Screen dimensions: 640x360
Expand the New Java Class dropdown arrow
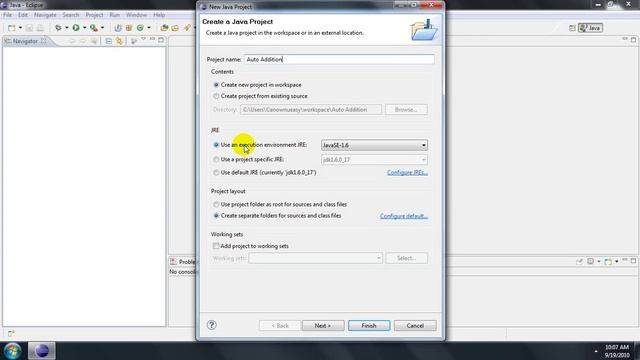(149, 28)
